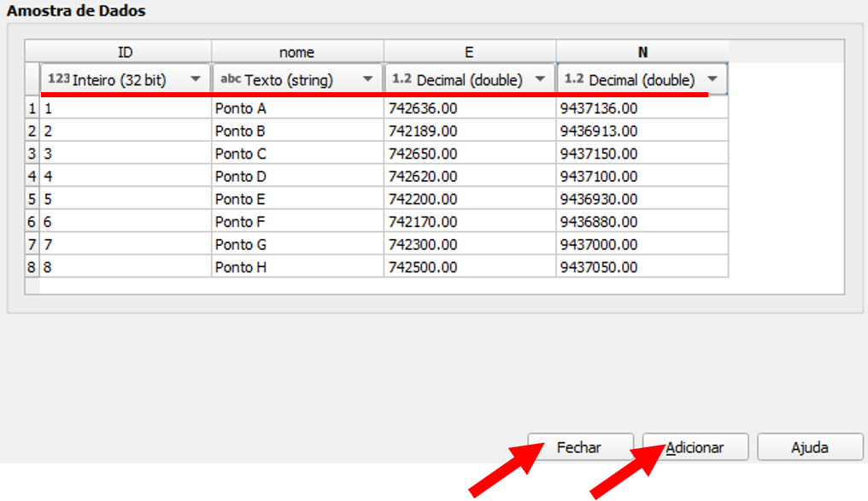
Task: Select the nome column header
Action: 297,52
